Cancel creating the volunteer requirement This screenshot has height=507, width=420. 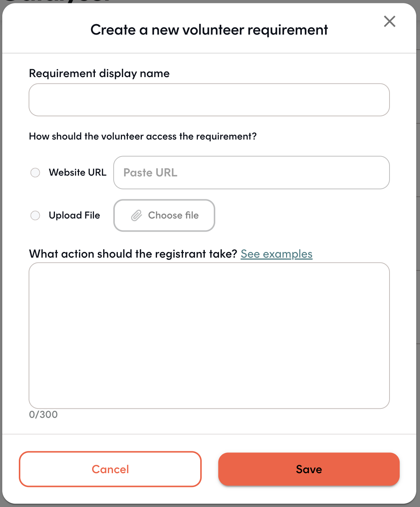110,469
